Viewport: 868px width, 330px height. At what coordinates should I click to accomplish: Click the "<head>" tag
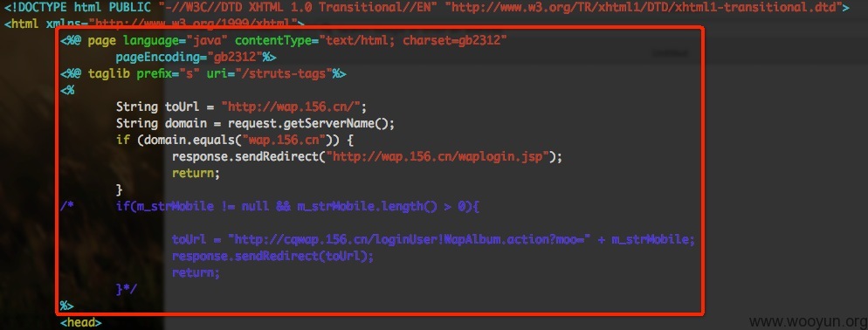coord(81,322)
